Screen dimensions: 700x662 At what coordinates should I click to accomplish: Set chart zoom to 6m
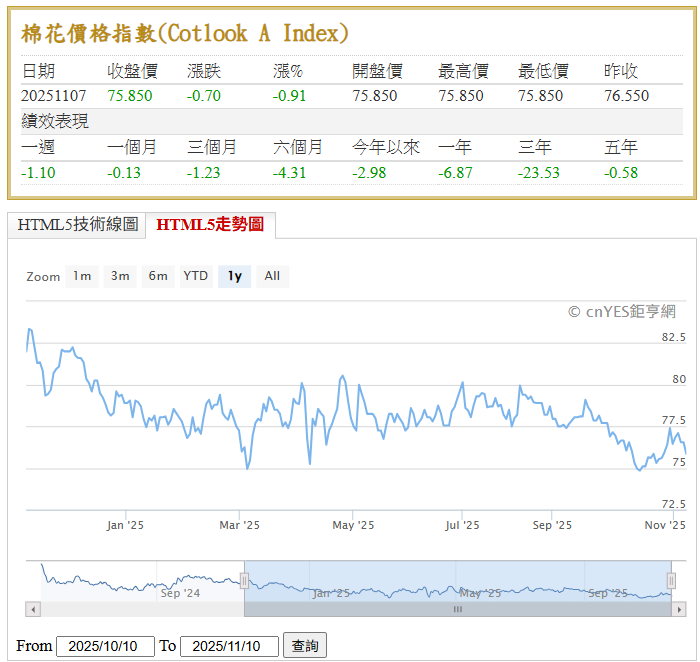pyautogui.click(x=158, y=276)
